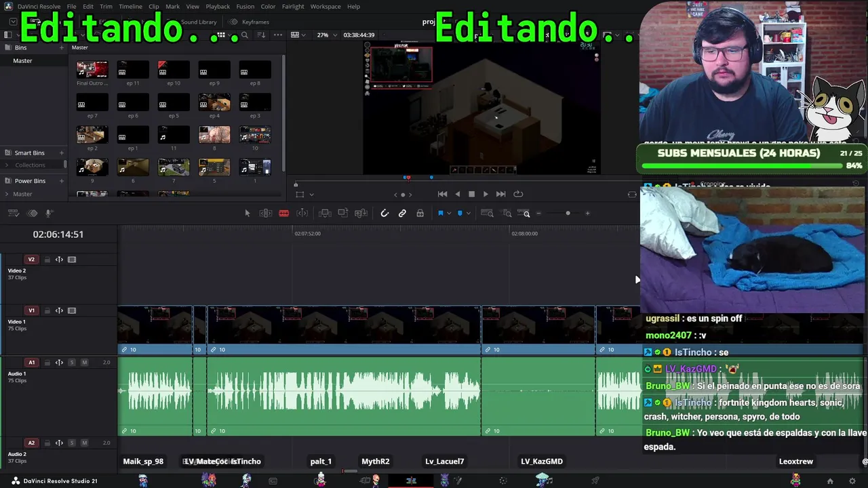Mute the Audio 1 track
The image size is (868, 488).
[84, 363]
